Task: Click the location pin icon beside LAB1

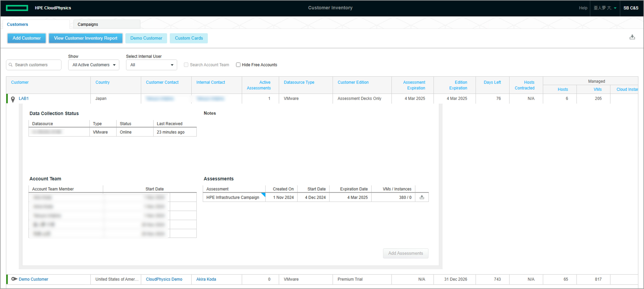Action: pos(13,99)
